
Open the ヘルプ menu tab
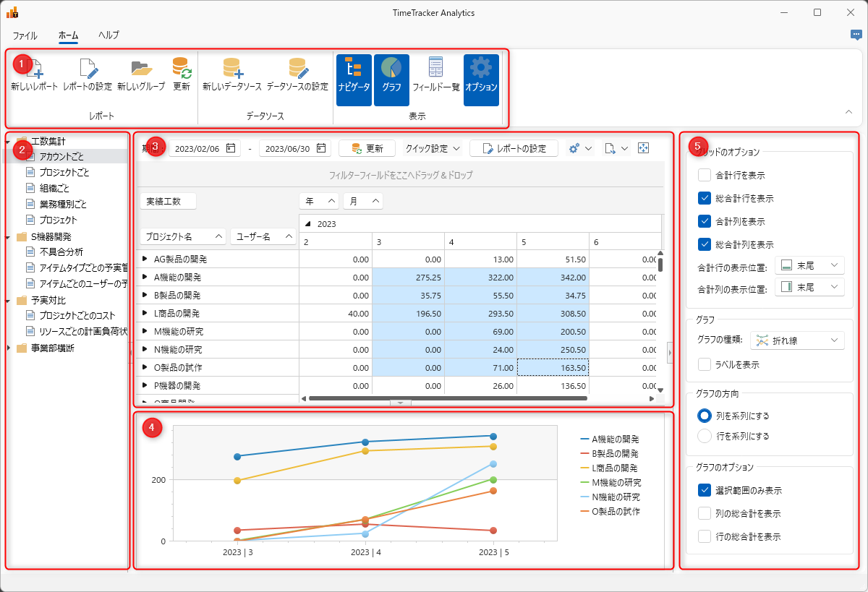[x=109, y=35]
